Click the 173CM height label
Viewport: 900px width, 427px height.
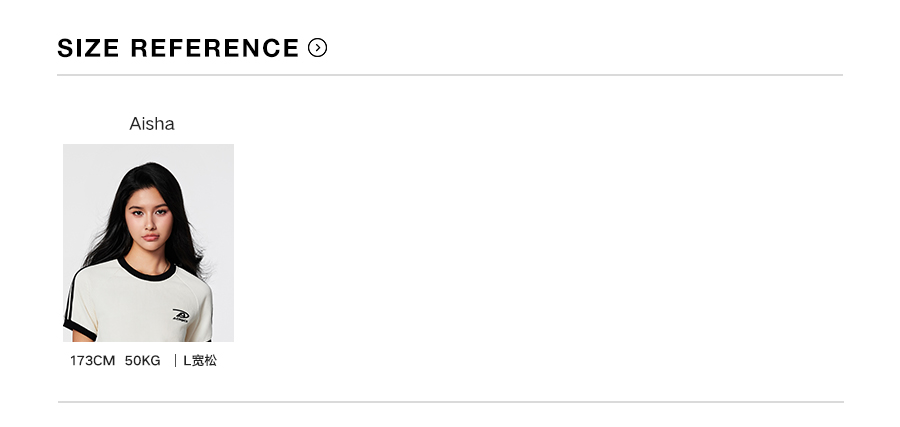(92, 360)
